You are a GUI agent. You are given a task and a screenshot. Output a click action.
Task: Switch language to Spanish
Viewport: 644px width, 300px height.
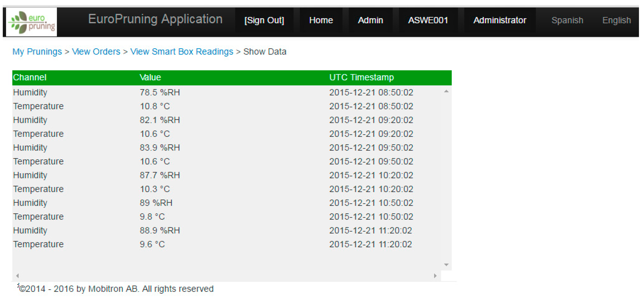pos(567,20)
